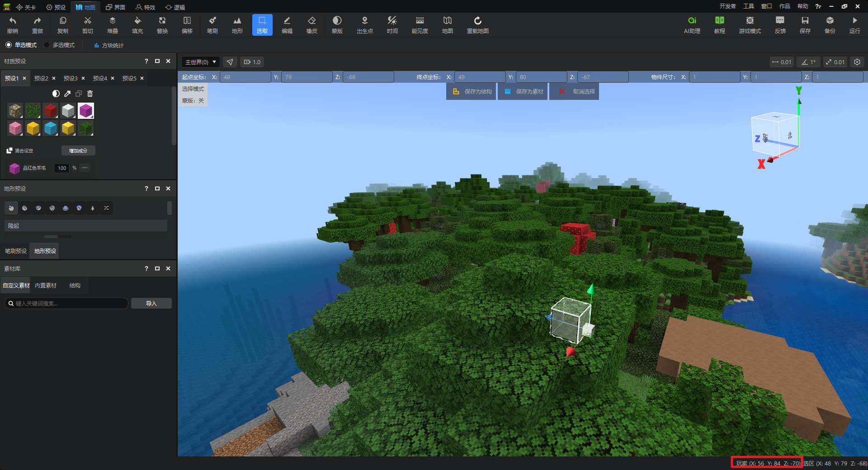Click the 撤销 undo tool
The image size is (868, 470).
coord(13,25)
